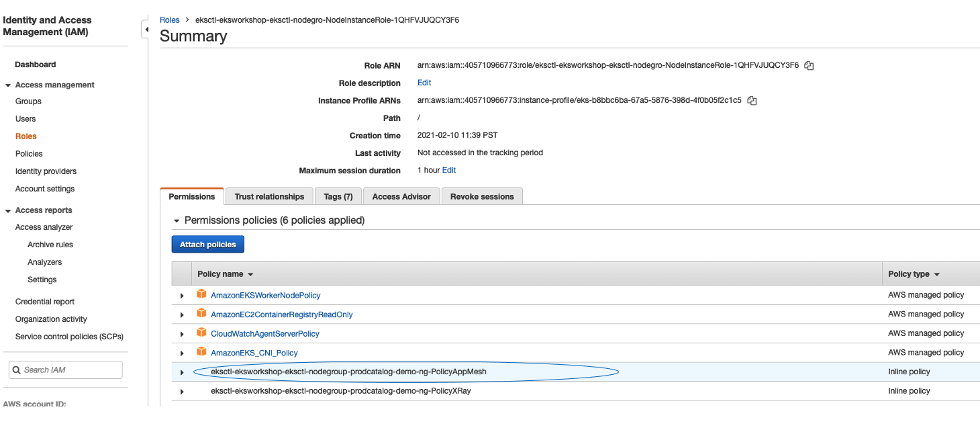Click the magnifier icon in Search IAM
980x430 pixels.
point(17,370)
